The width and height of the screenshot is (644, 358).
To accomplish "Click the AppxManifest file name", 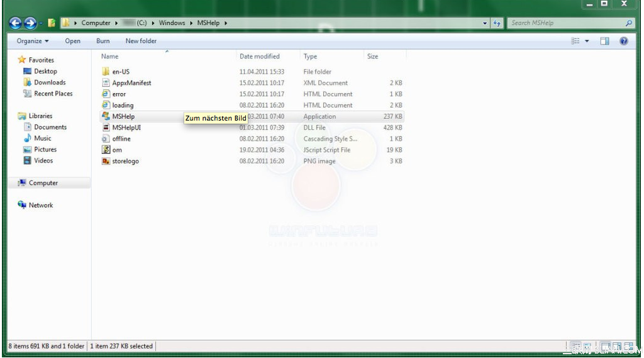I will [x=131, y=82].
